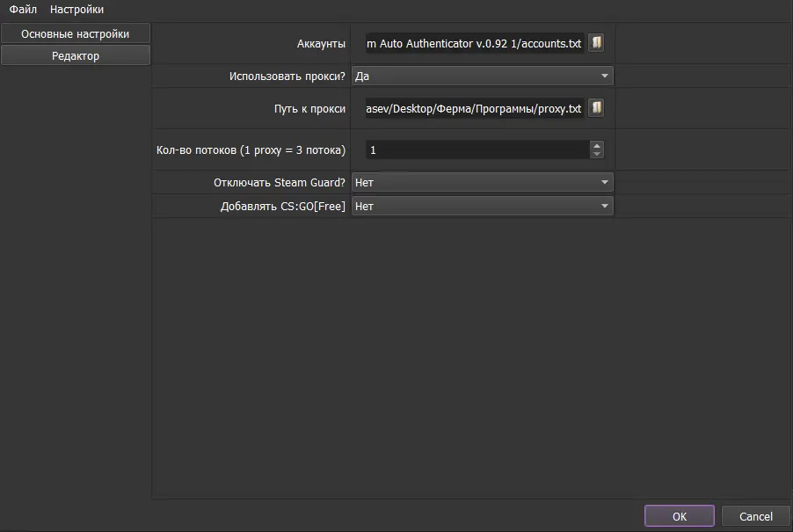Click the Кол-во потоков (1 proxy = 3 потока) label
793x532 pixels.
[x=251, y=150]
